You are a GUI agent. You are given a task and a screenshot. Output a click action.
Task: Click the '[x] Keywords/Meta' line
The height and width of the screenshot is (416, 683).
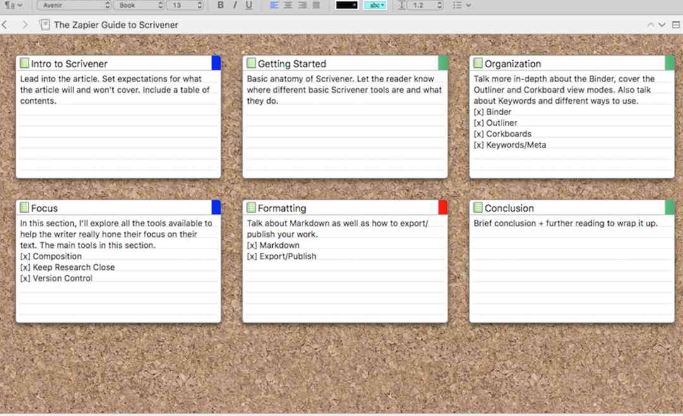[x=510, y=145]
